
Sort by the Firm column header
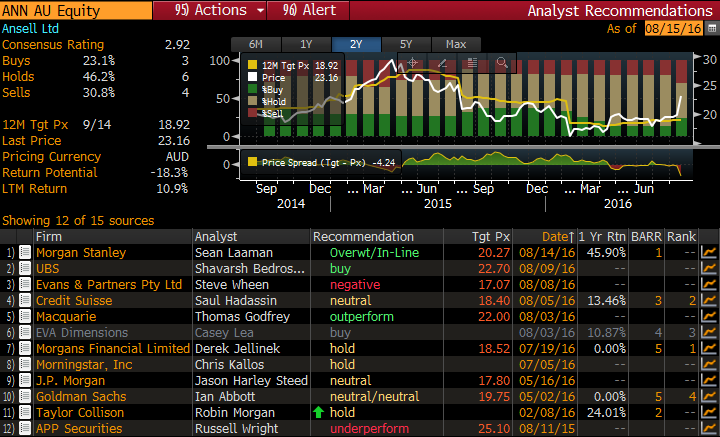pos(113,237)
